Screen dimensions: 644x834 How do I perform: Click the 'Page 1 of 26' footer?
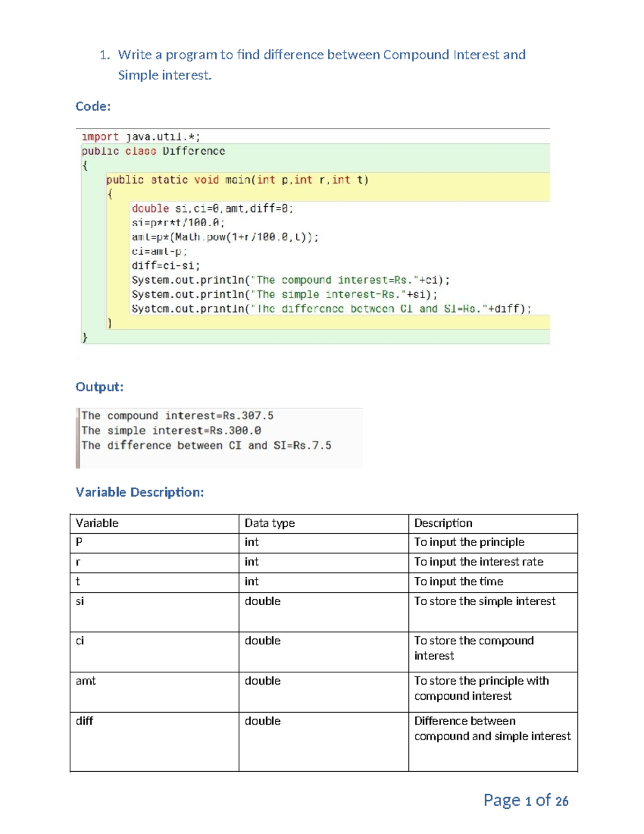(x=526, y=800)
